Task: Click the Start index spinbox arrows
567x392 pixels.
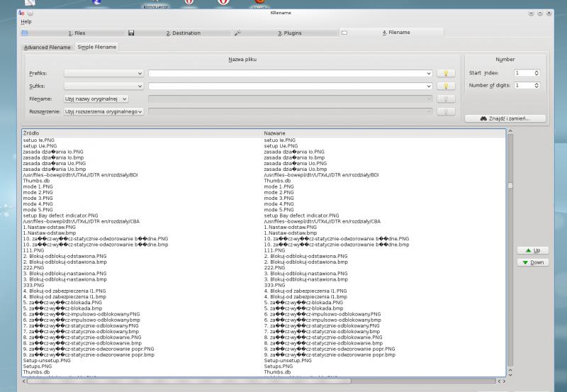Action: pos(537,73)
